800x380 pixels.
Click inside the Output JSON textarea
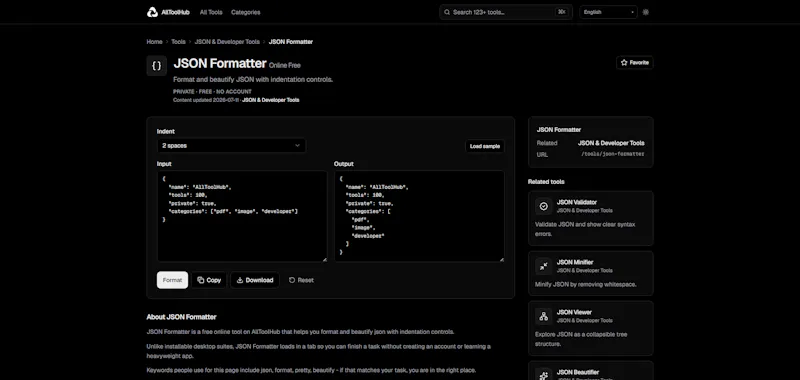click(419, 216)
